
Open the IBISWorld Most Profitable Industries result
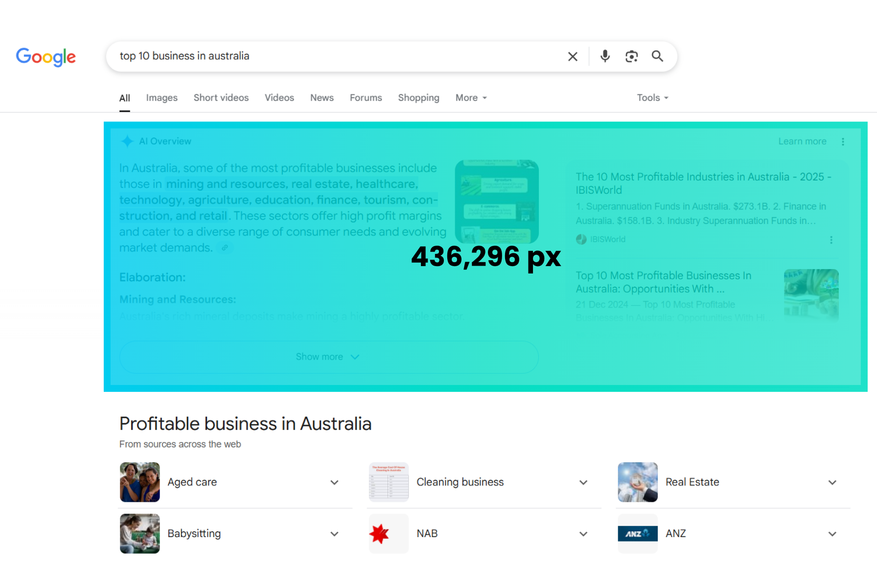pyautogui.click(x=703, y=183)
